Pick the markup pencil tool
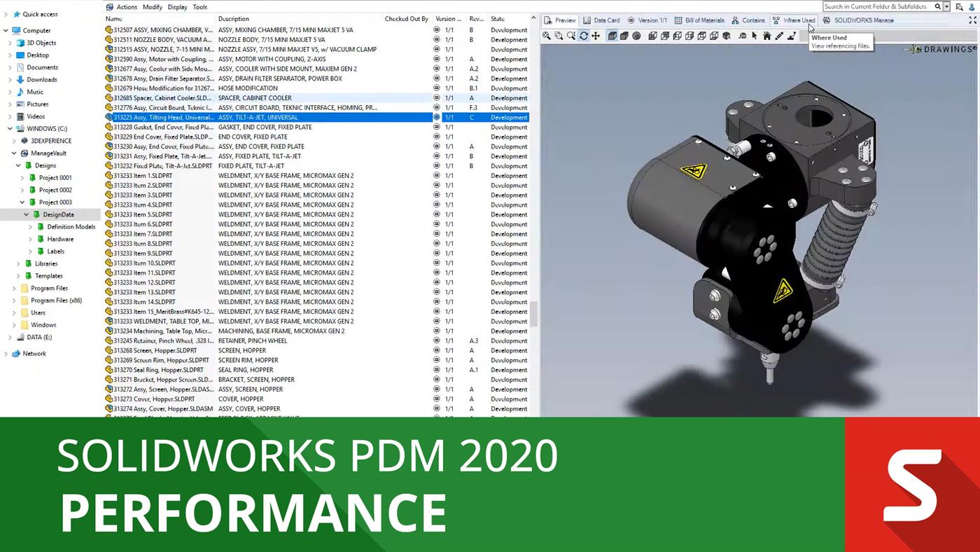Image resolution: width=980 pixels, height=552 pixels. pos(779,36)
